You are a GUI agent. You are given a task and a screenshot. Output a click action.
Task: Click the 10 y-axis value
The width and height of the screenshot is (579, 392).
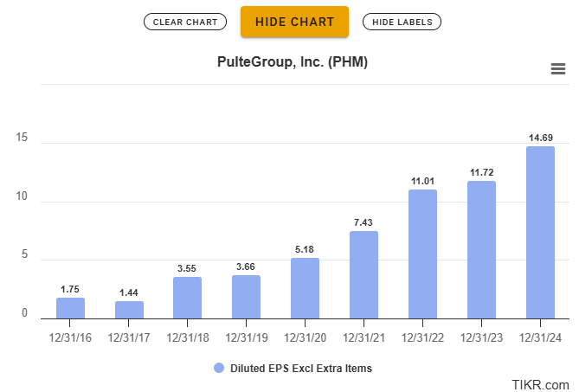pyautogui.click(x=22, y=196)
